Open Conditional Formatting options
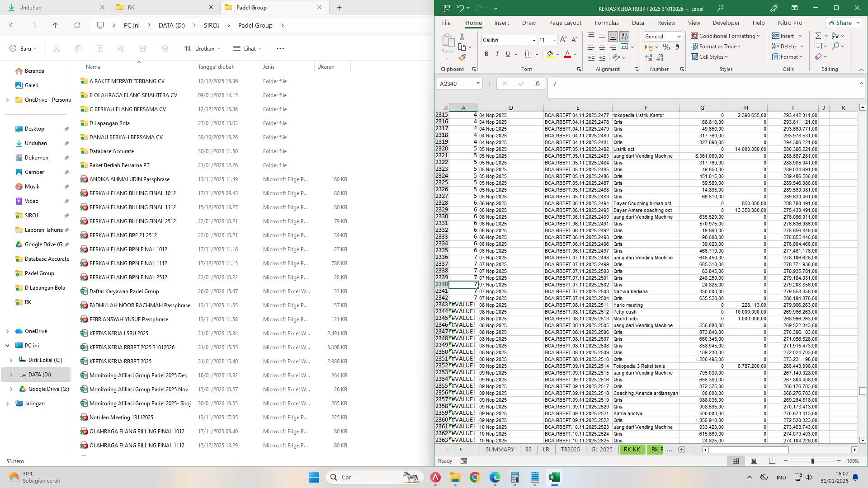 (726, 36)
